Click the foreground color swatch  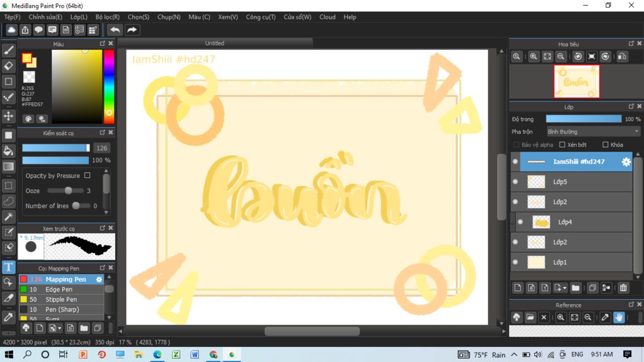[x=26, y=58]
